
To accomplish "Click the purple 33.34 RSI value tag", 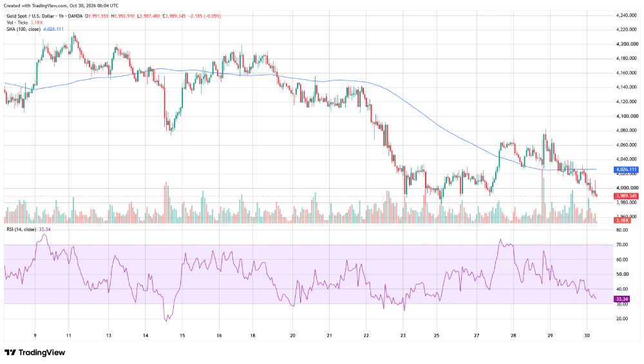I will pyautogui.click(x=622, y=299).
